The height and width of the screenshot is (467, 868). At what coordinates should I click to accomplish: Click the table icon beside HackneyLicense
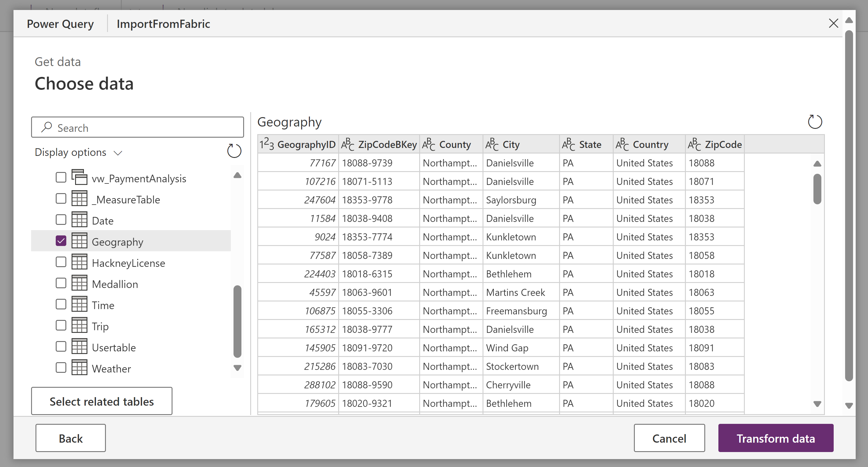80,262
